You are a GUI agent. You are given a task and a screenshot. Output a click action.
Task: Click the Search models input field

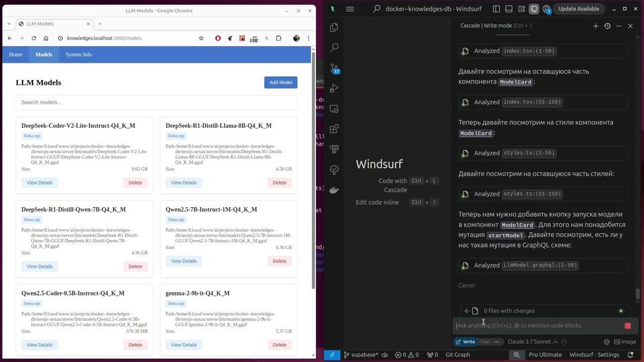156,103
